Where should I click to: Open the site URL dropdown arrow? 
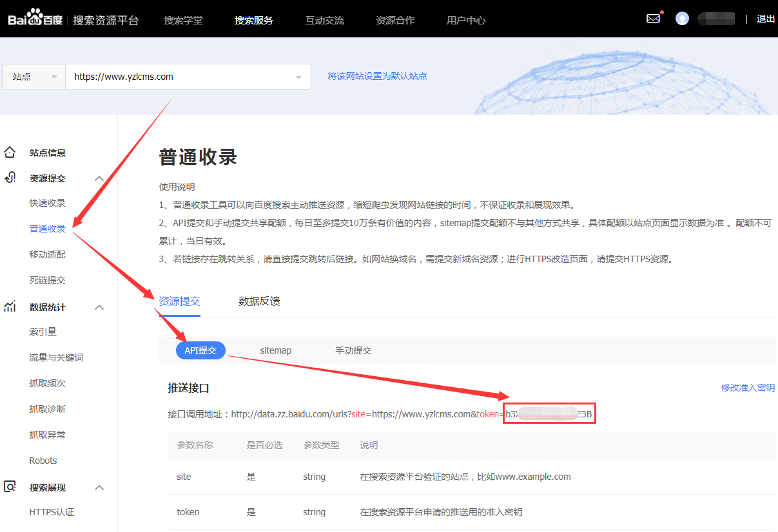298,77
